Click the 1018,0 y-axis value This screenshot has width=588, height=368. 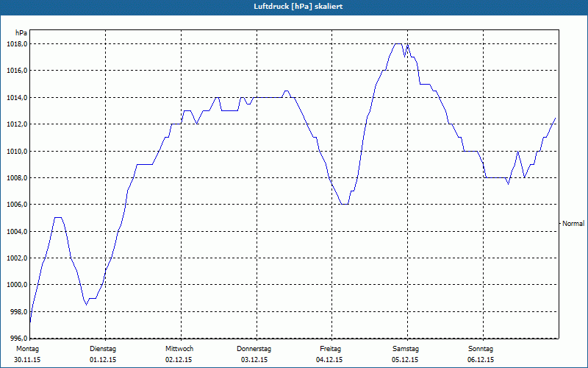tap(16, 44)
